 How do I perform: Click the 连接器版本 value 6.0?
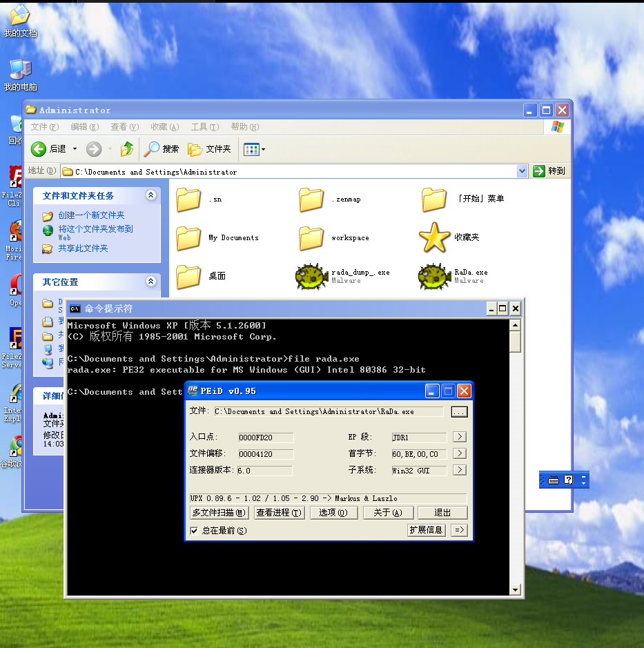click(x=264, y=470)
